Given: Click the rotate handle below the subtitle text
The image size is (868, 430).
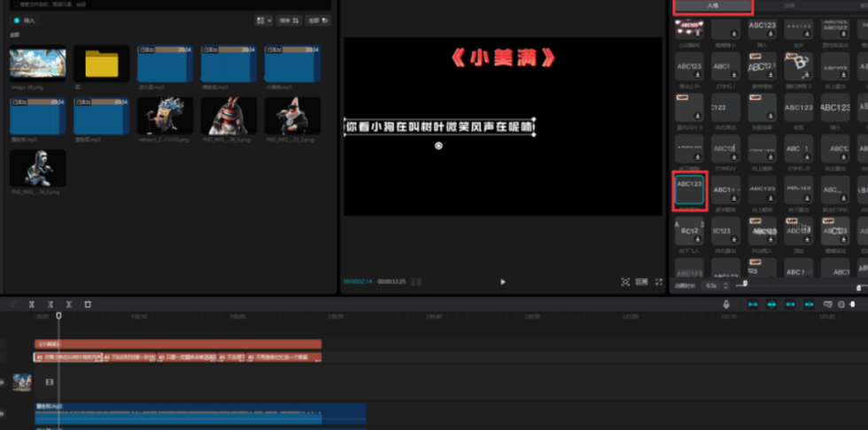Looking at the screenshot, I should point(439,145).
